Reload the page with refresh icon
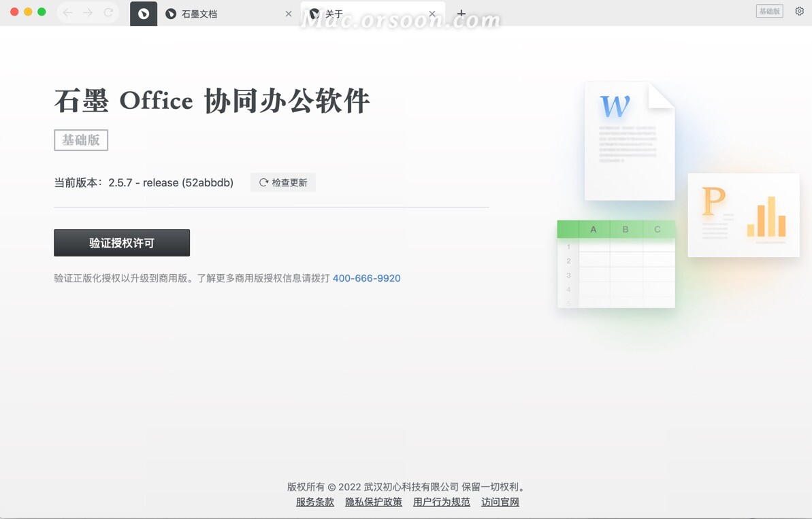 pos(108,12)
